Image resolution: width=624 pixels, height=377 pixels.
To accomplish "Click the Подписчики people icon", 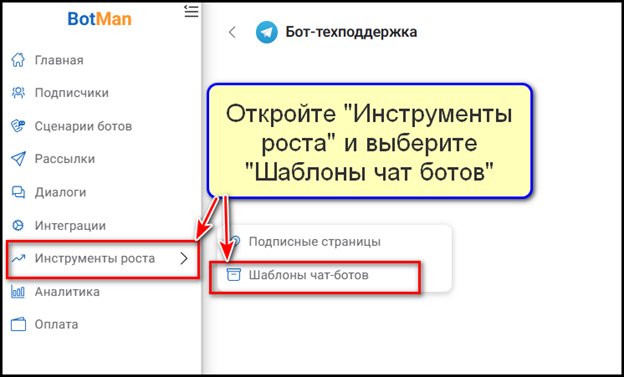I will click(18, 93).
